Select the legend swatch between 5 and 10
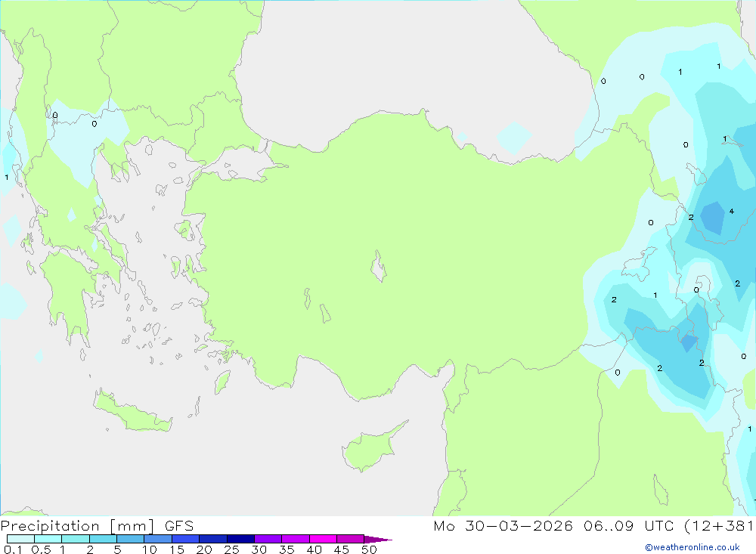Viewport: 756px width, 554px height. coord(131,539)
